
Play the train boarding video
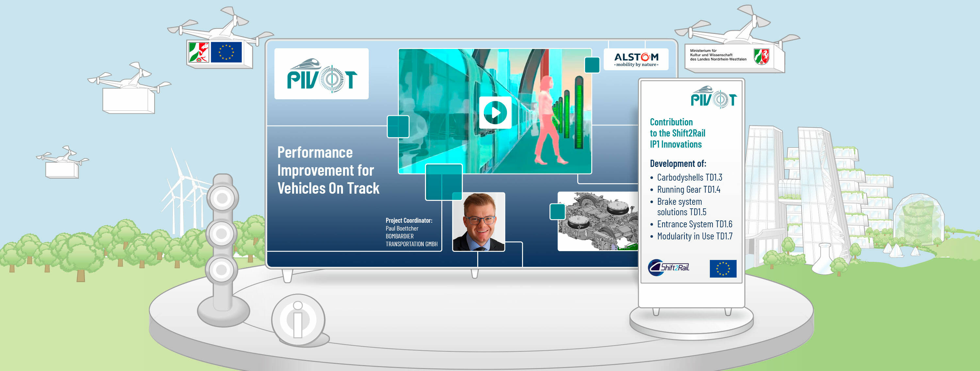(x=495, y=113)
